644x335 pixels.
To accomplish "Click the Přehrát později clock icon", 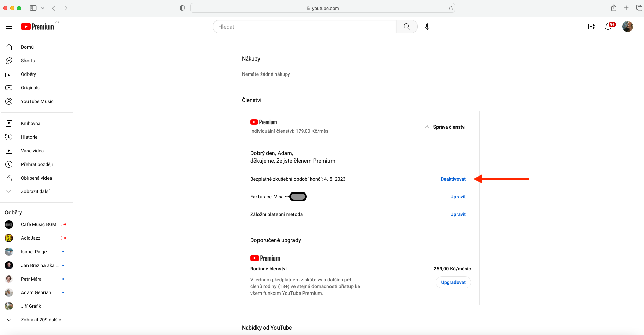I will tap(9, 164).
